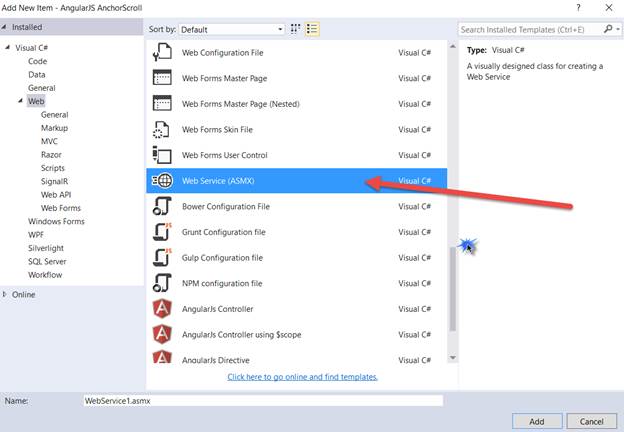Image resolution: width=624 pixels, height=432 pixels.
Task: Open the Sort by Default dropdown
Action: (x=231, y=29)
